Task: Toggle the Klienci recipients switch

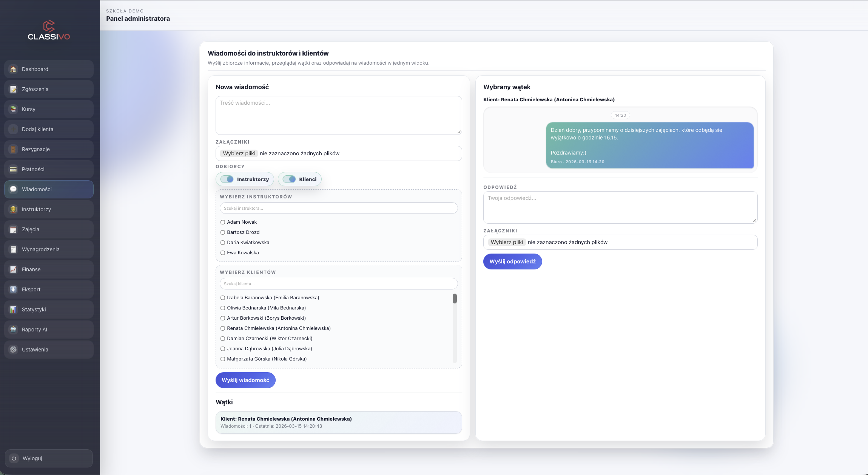Action: pos(289,179)
